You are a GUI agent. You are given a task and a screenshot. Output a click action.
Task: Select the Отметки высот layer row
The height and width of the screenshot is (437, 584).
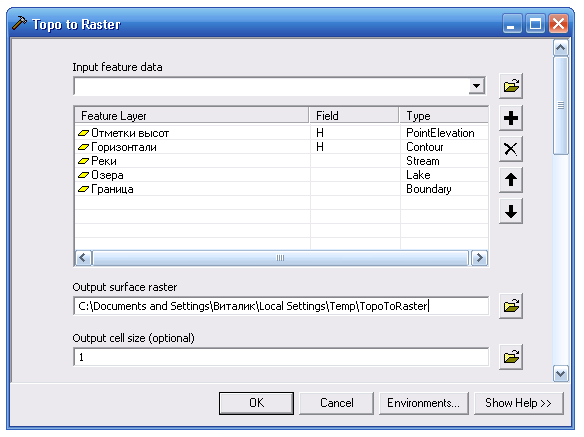pyautogui.click(x=281, y=133)
